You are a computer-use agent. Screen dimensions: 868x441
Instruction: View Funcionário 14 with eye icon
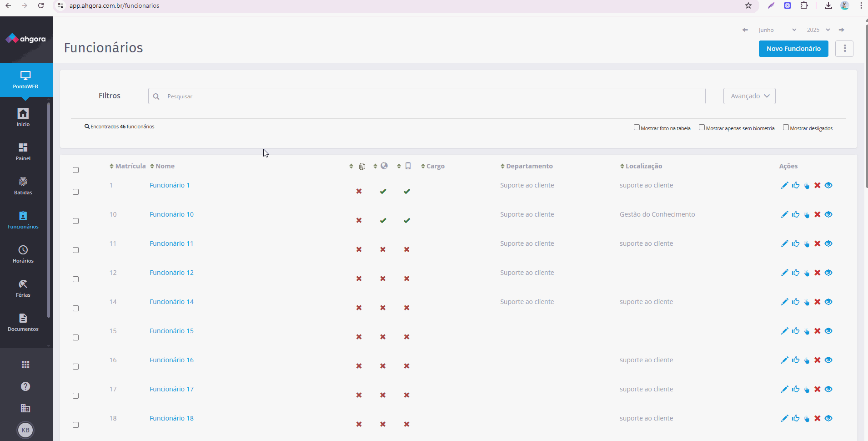pos(828,302)
